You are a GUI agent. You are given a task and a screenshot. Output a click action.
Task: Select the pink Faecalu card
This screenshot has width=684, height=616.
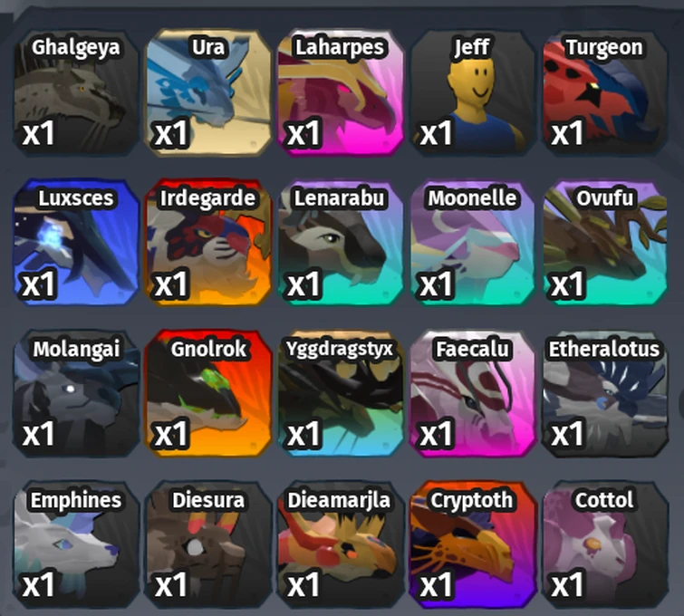(473, 393)
